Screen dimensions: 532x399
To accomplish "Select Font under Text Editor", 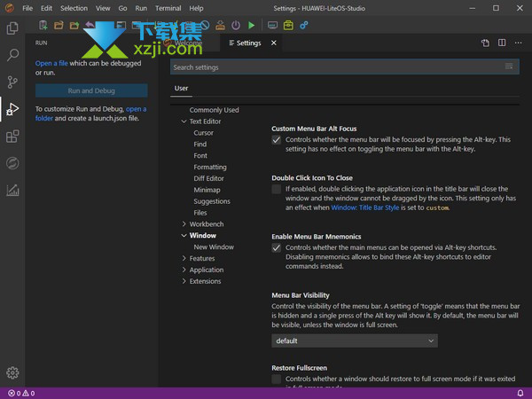I will coord(200,155).
